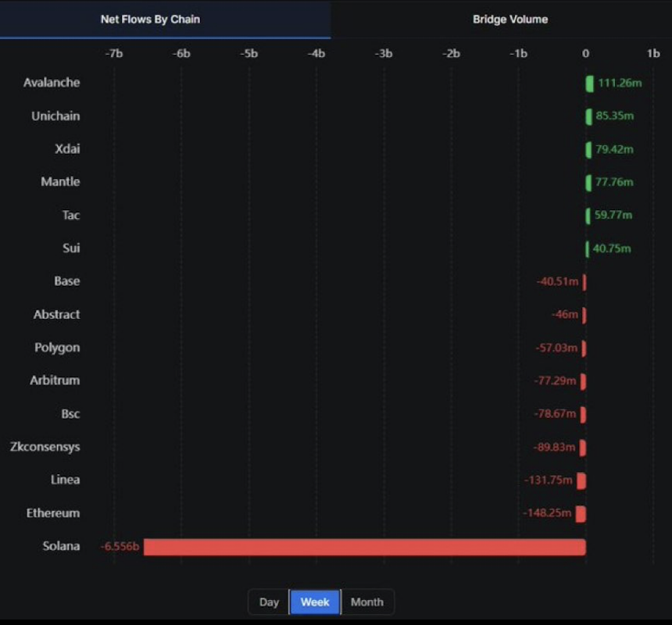Viewport: 672px width, 625px height.
Task: Click the -148.25m value for Ethereum
Action: [547, 512]
